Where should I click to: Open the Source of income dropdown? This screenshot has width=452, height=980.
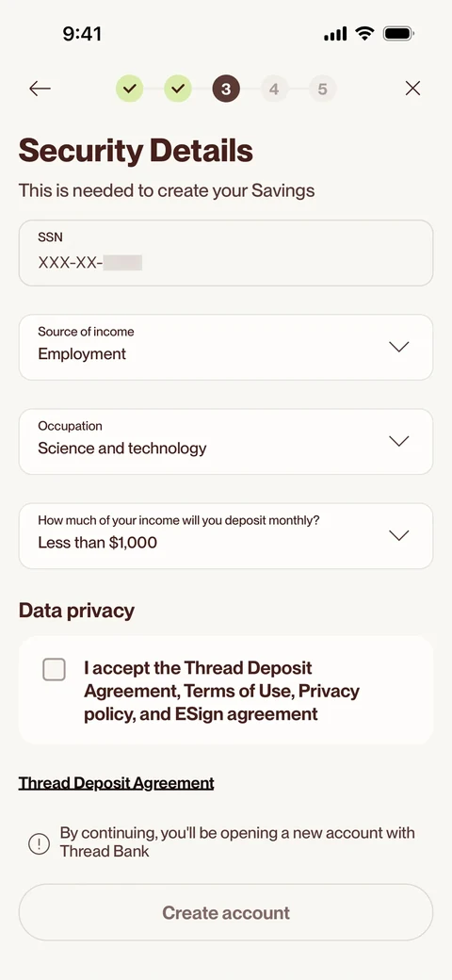pyautogui.click(x=226, y=347)
